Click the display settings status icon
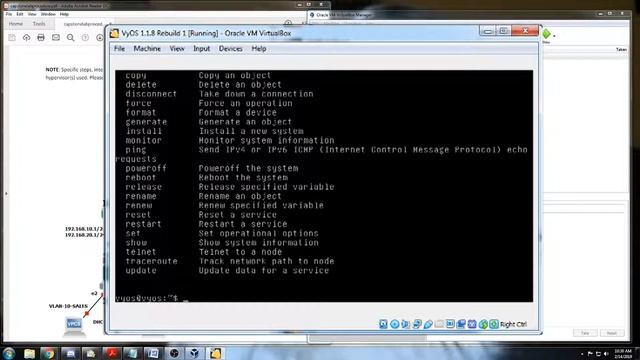Viewport: 640px width, 360px height. coord(450,324)
